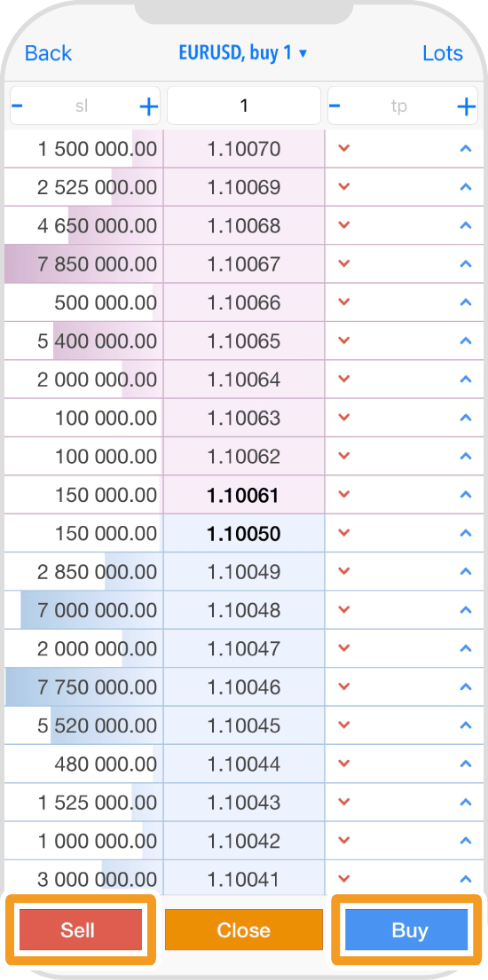This screenshot has height=980, width=488.
Task: Click the red down arrow at 1.10064
Action: pos(343,379)
